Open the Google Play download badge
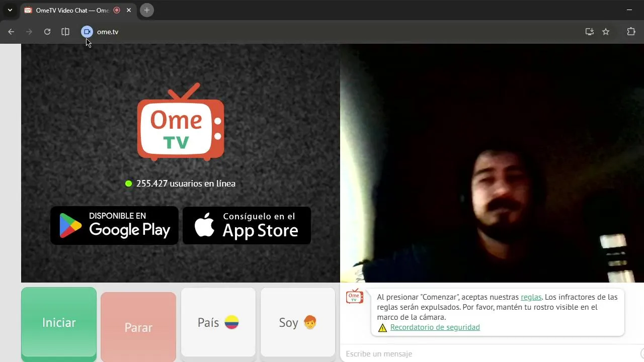The width and height of the screenshot is (644, 362). coord(114,225)
